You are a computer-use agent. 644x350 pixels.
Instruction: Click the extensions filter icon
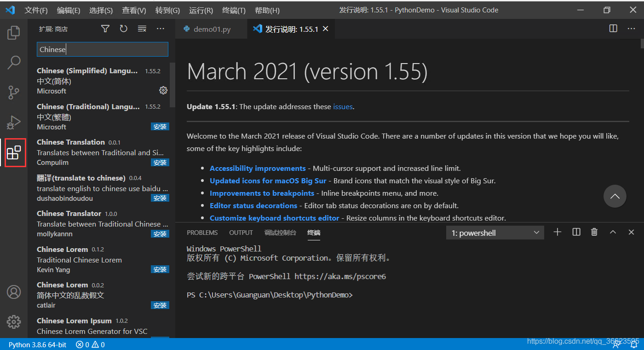(x=105, y=29)
